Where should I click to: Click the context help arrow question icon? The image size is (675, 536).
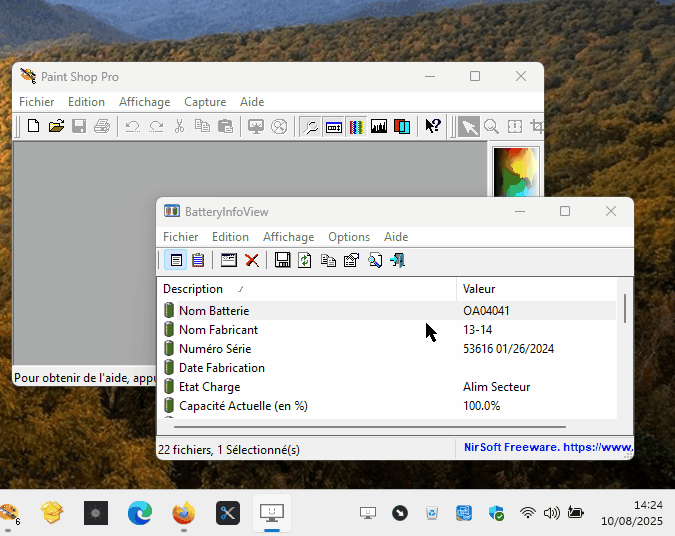coord(433,127)
